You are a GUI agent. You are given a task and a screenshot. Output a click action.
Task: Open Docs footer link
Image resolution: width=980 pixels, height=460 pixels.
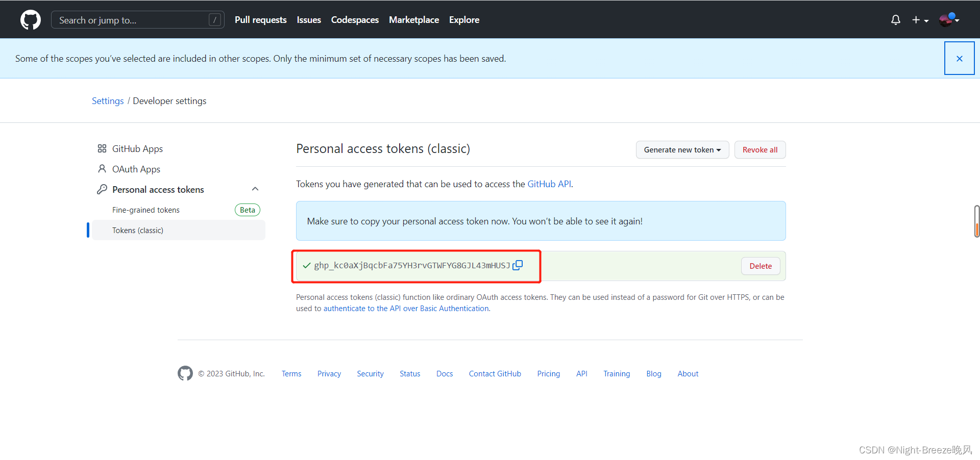445,374
